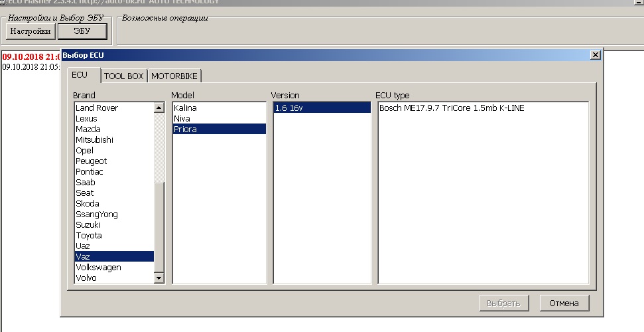Image resolution: width=644 pixels, height=332 pixels.
Task: Select Toyota brand
Action: [x=114, y=236]
